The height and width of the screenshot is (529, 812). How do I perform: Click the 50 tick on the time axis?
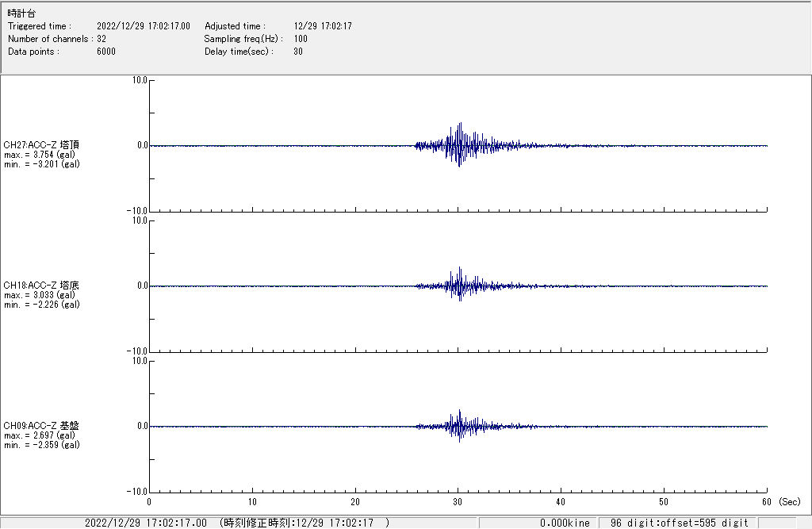[664, 501]
